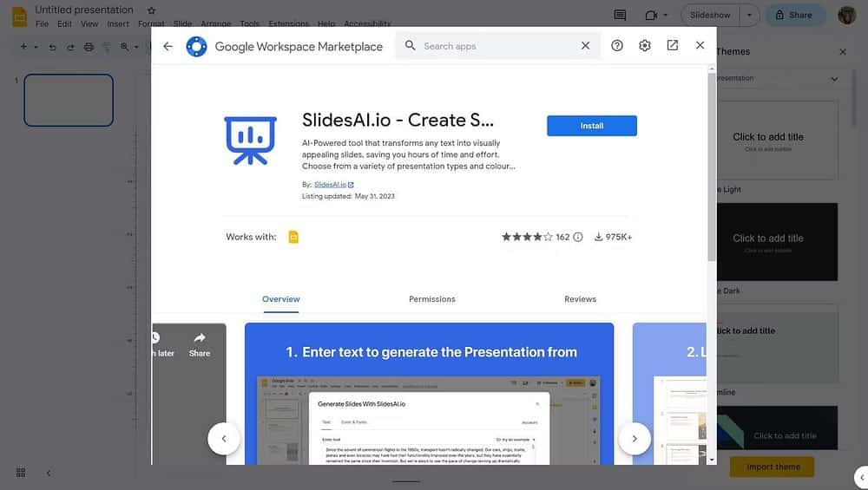Open Marketplace help question mark icon
868x490 pixels.
tap(616, 46)
